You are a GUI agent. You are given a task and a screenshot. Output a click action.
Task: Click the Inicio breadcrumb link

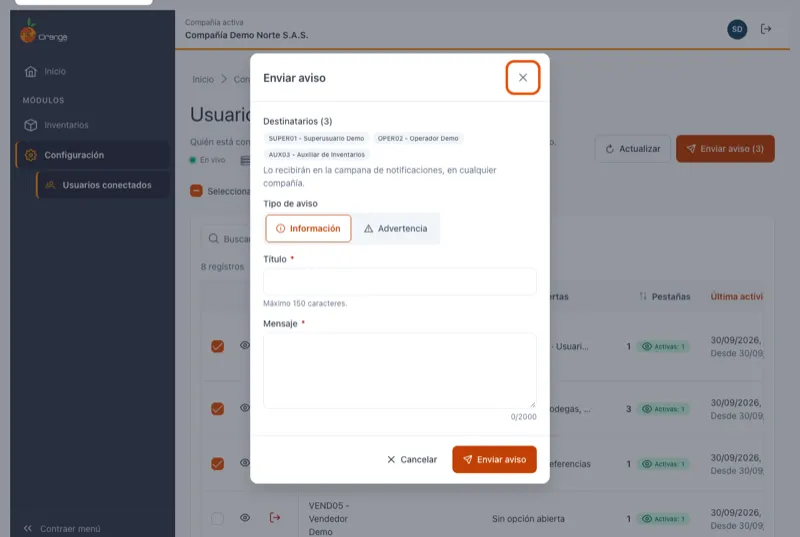point(203,80)
